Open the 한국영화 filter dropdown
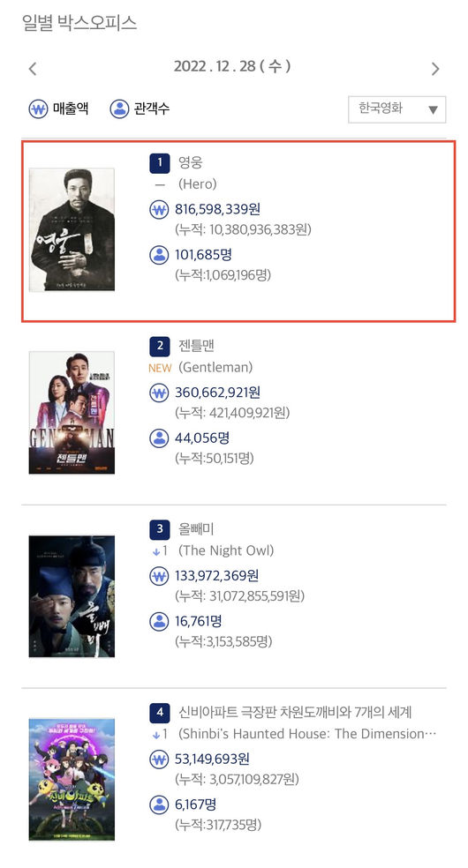Screen dimensions: 468x868 click(397, 109)
